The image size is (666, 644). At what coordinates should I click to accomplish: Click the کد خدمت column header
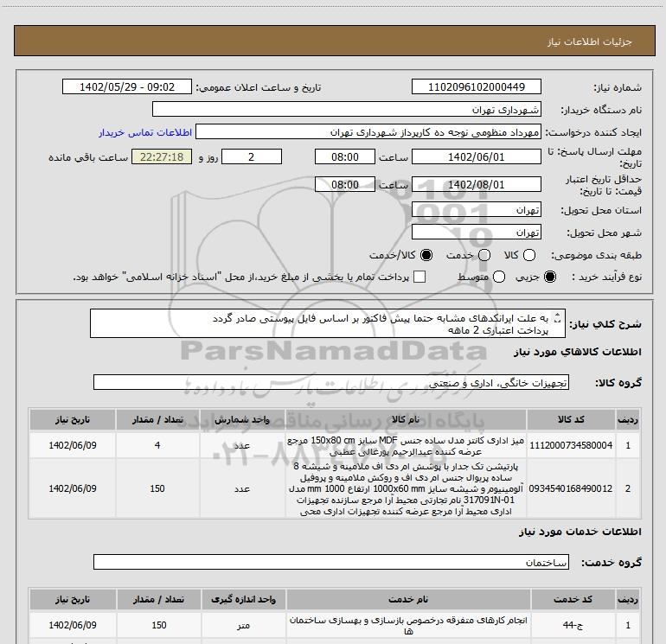pyautogui.click(x=573, y=599)
